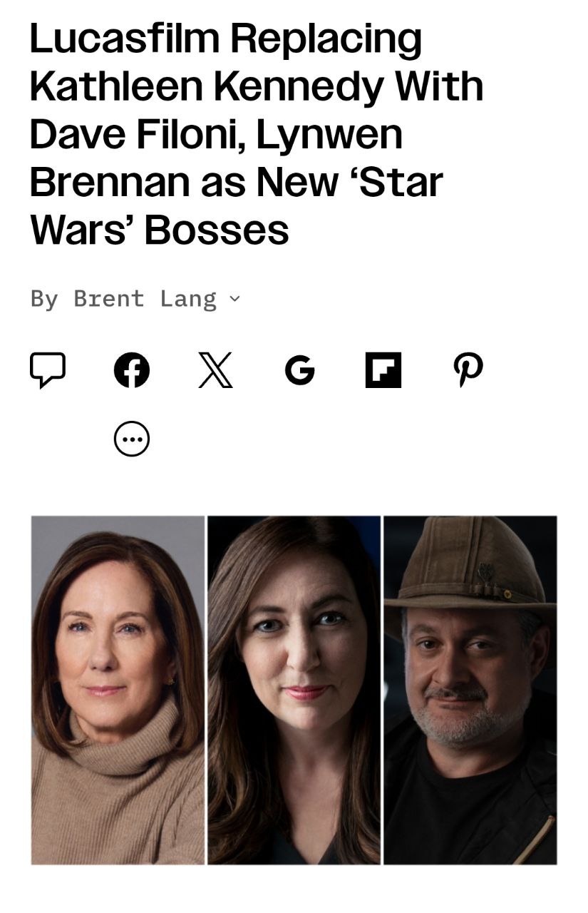588x913 pixels.
Task: Click the Google icon
Action: pos(300,370)
